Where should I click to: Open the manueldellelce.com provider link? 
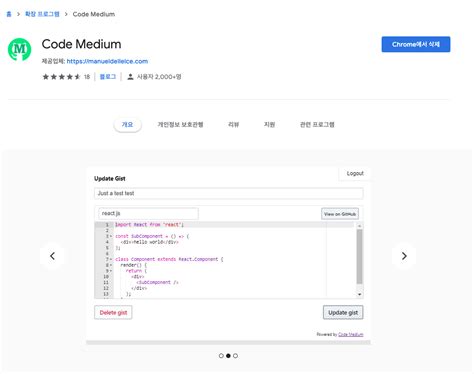pyautogui.click(x=107, y=61)
